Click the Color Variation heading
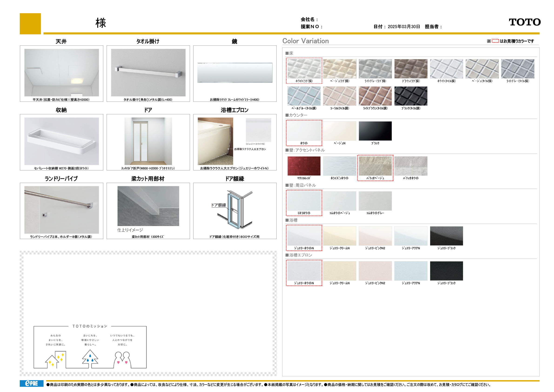This screenshot has height=392, width=554. [306, 41]
